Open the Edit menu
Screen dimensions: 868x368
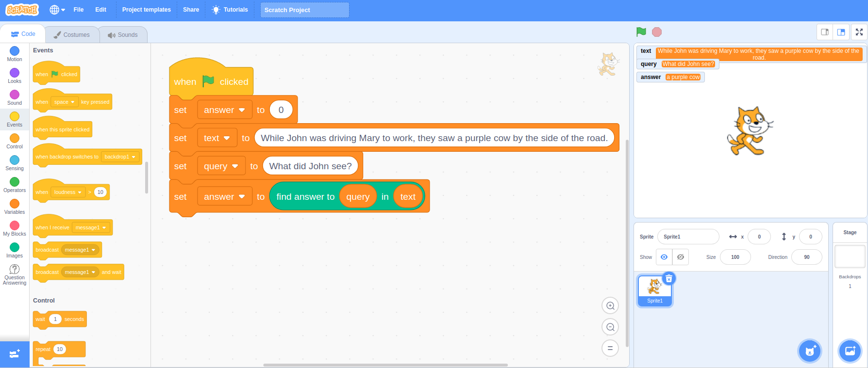[100, 10]
